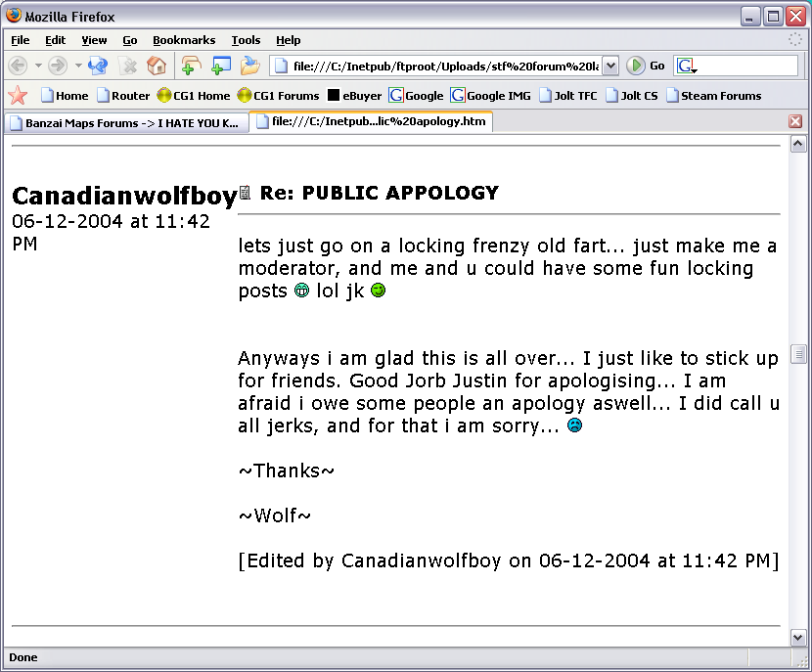Open the CG1 Home bookmark
The width and height of the screenshot is (812, 672).
pos(194,95)
